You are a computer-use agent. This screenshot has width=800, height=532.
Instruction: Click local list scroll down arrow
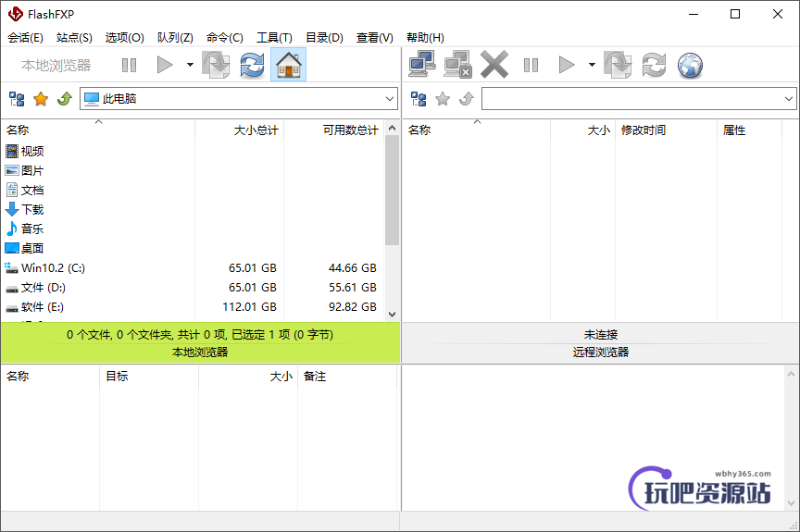(x=392, y=315)
